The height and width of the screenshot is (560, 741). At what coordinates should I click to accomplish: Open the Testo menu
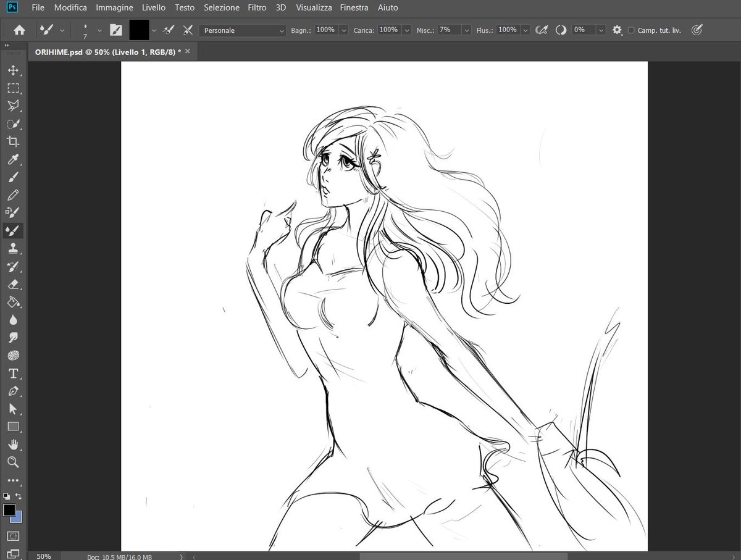point(185,8)
